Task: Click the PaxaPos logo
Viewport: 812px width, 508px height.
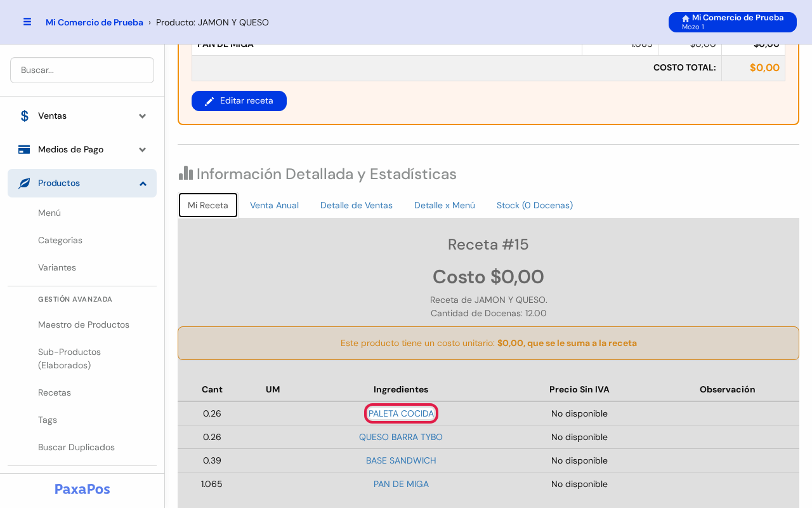Action: pos(82,489)
